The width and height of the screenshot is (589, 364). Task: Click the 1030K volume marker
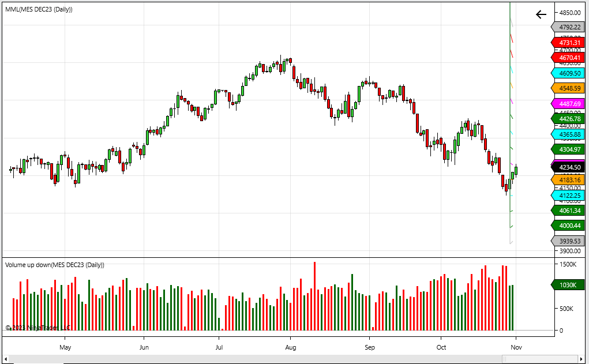click(568, 285)
